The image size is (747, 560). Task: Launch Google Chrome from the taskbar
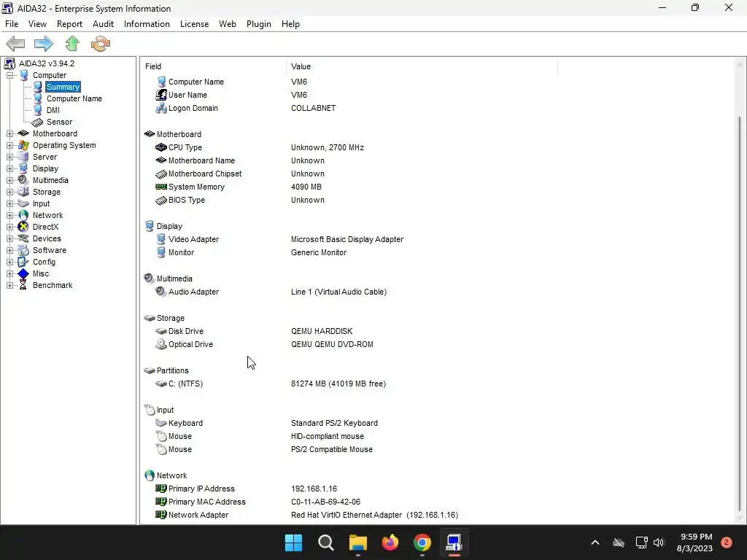(422, 542)
